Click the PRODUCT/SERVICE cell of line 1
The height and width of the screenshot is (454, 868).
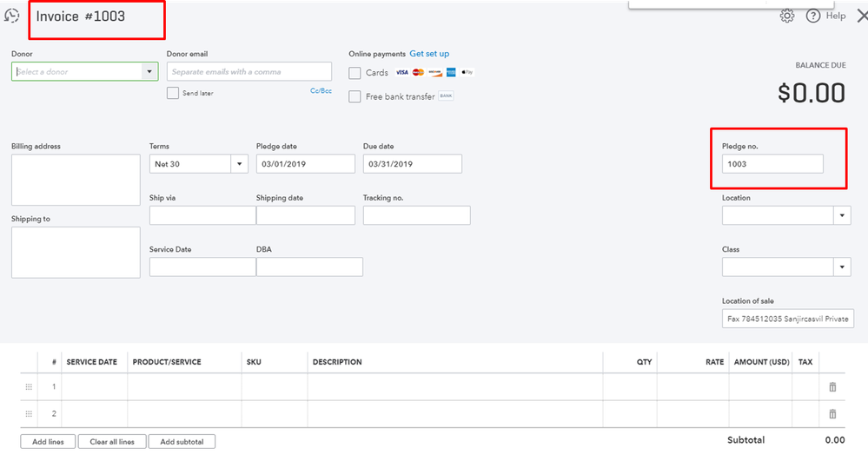coord(184,386)
